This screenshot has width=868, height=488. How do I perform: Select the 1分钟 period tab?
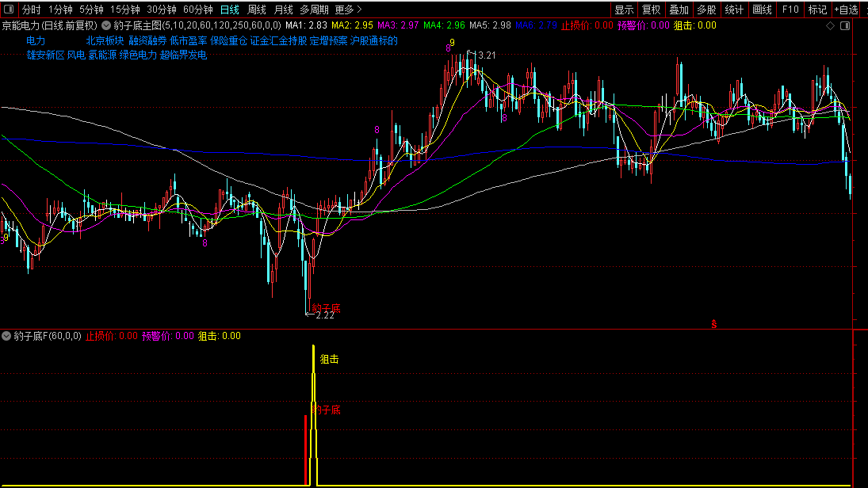[x=60, y=10]
